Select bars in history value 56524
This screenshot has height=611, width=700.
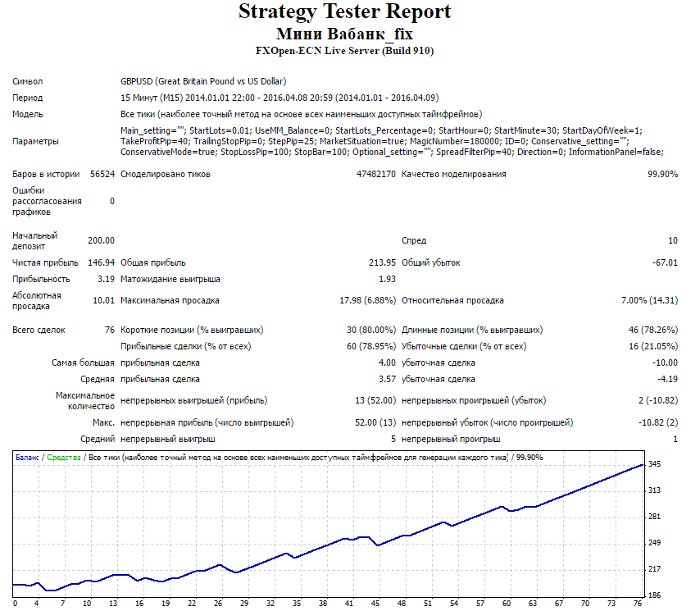(102, 174)
